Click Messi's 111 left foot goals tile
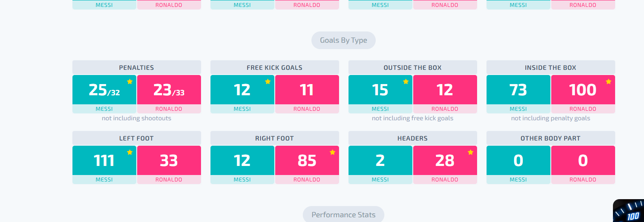This screenshot has height=222, width=644. (x=104, y=160)
